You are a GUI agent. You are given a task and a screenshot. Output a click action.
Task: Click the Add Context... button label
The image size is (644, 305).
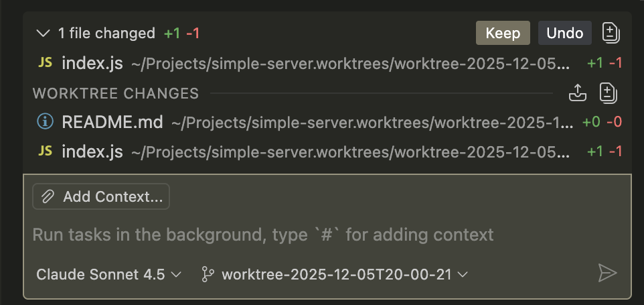coord(112,196)
